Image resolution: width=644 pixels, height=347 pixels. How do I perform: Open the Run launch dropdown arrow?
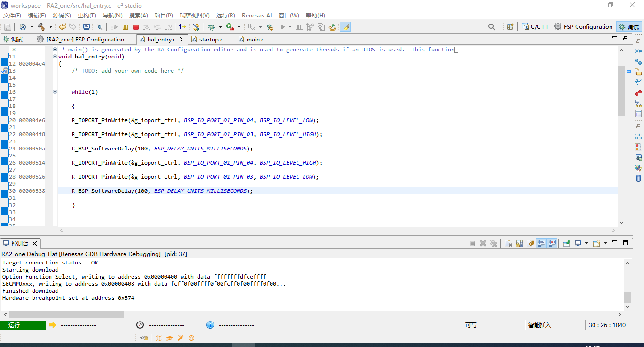point(239,27)
